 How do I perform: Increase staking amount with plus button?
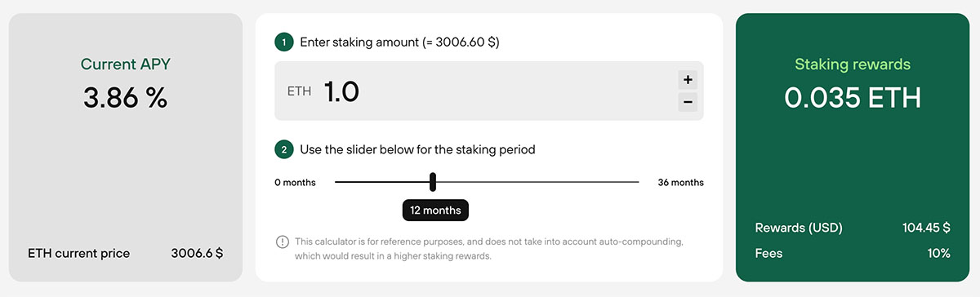[688, 80]
